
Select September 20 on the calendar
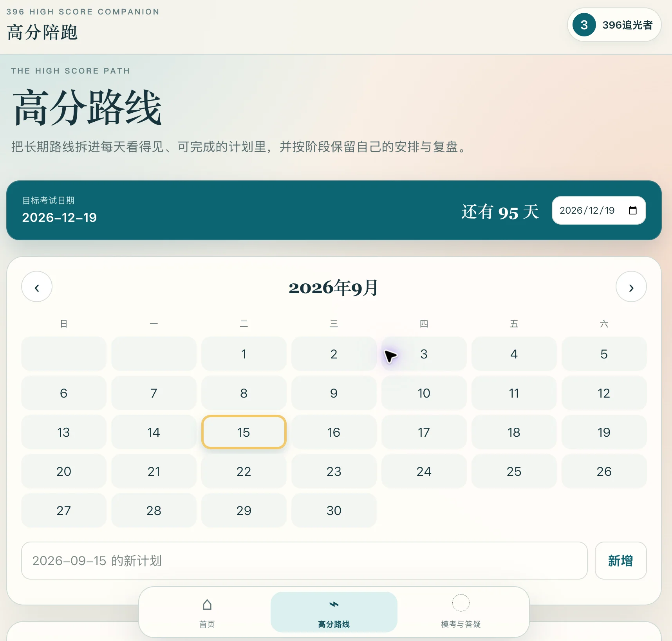tap(63, 471)
